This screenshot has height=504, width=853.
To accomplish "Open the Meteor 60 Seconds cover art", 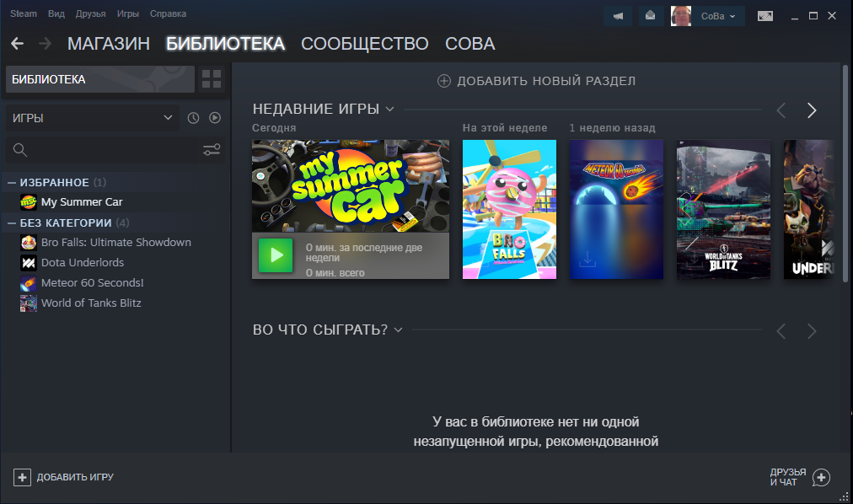I will point(616,209).
